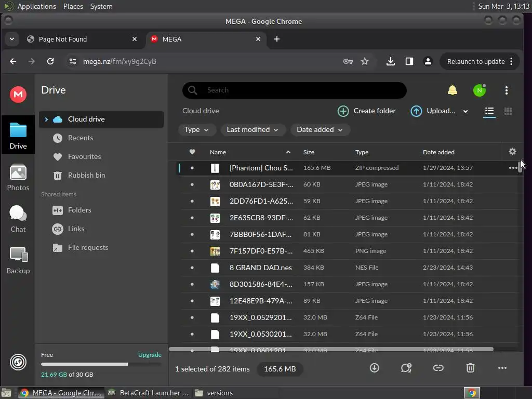View site information icon in address bar
This screenshot has width=532, height=399.
(x=73, y=61)
